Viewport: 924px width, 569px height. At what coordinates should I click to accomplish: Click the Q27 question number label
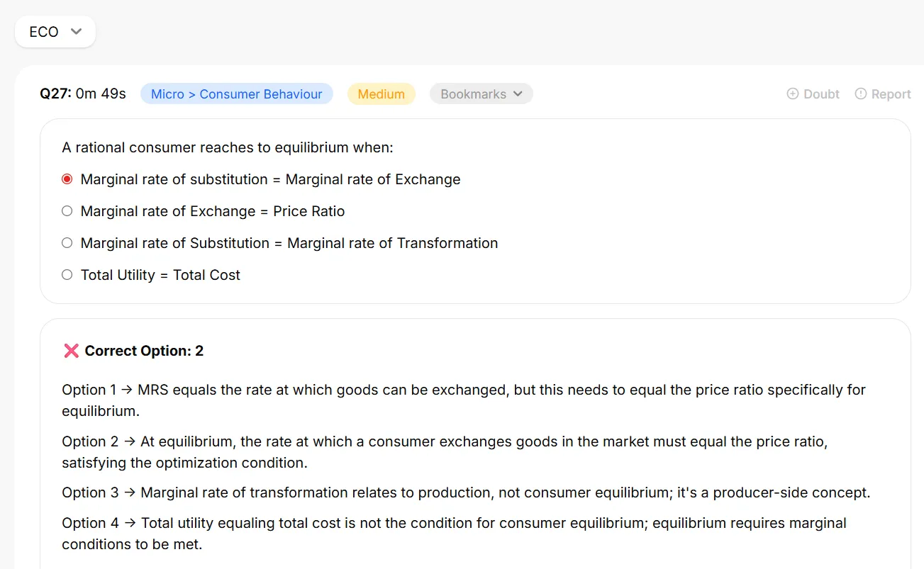pos(55,94)
